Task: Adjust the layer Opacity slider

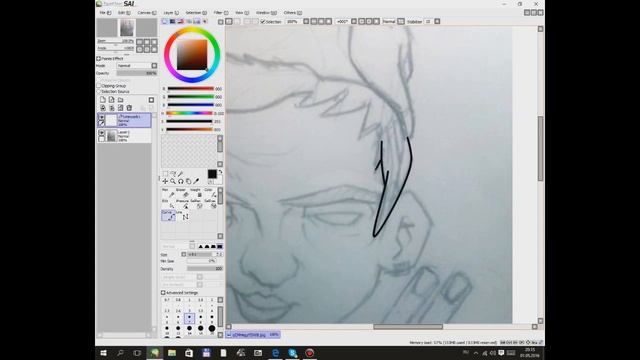Action: 137,73
